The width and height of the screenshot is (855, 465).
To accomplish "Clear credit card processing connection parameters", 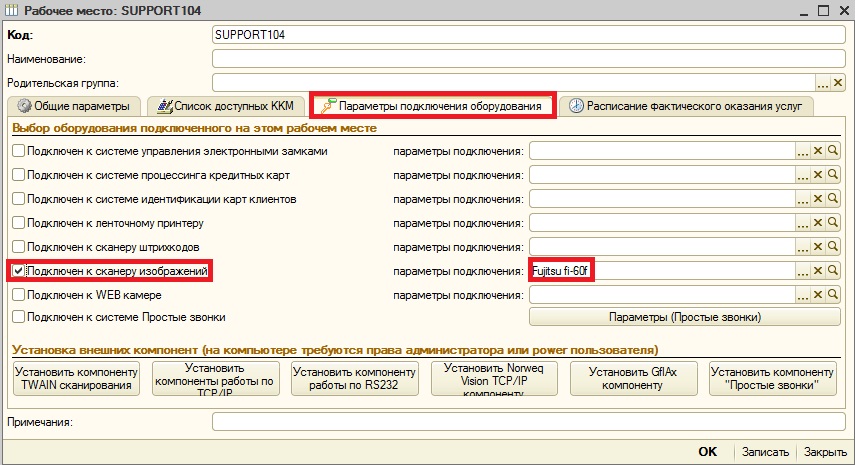I will click(818, 175).
